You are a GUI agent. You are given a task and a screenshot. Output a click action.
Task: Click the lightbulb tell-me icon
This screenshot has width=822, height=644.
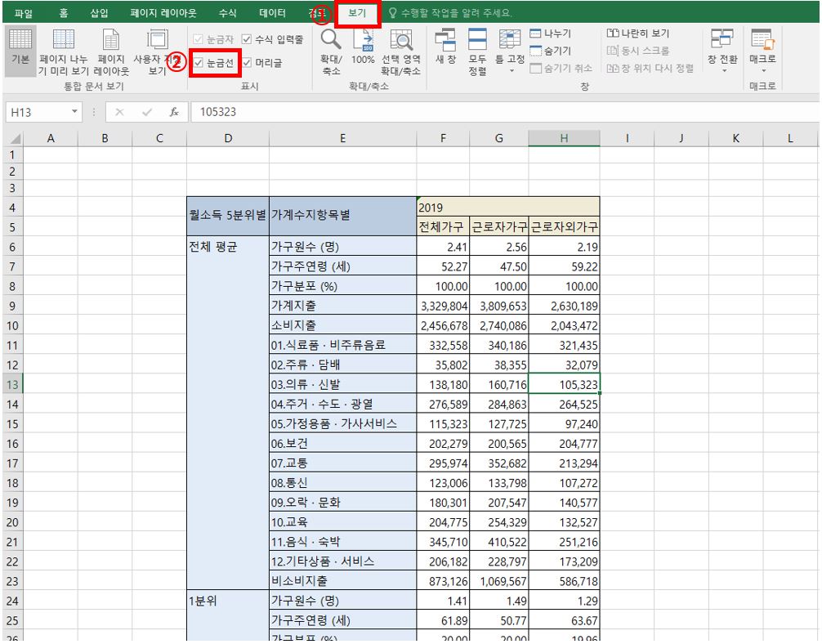click(392, 12)
